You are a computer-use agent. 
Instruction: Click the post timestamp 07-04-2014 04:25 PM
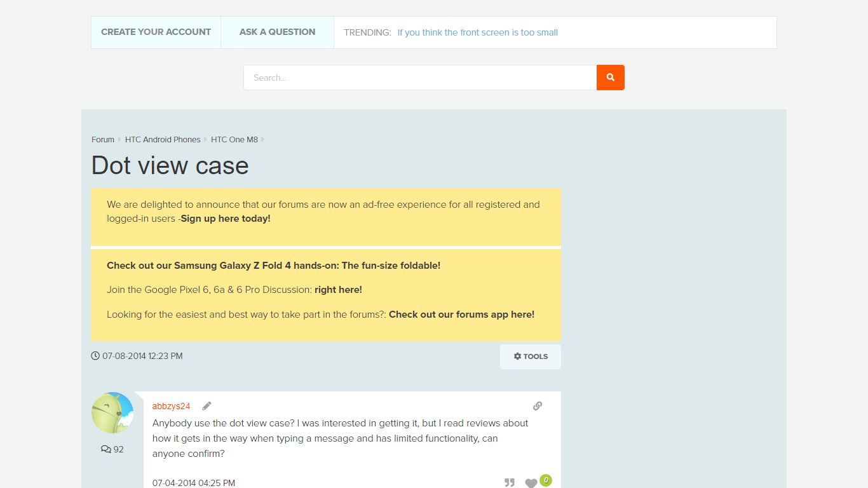coord(194,483)
